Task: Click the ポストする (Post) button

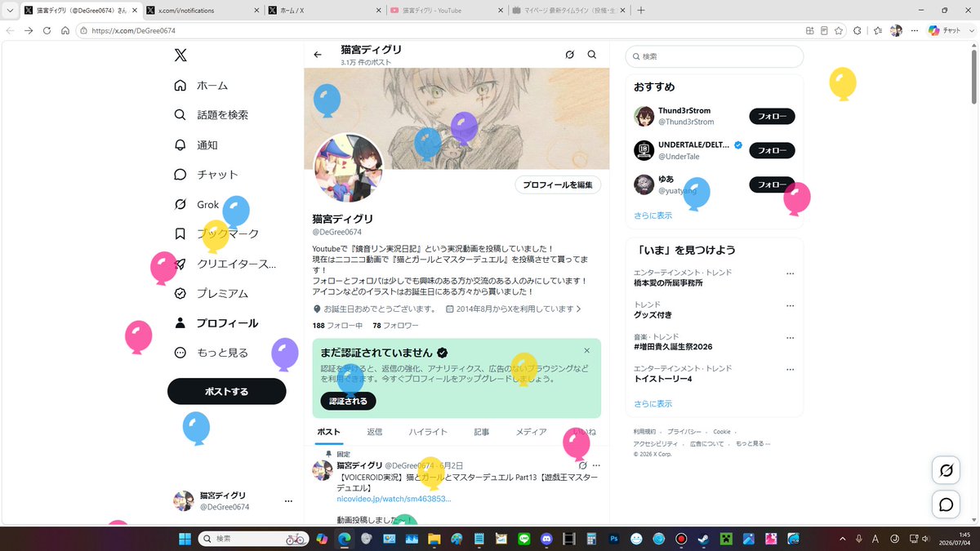Action: tap(227, 392)
